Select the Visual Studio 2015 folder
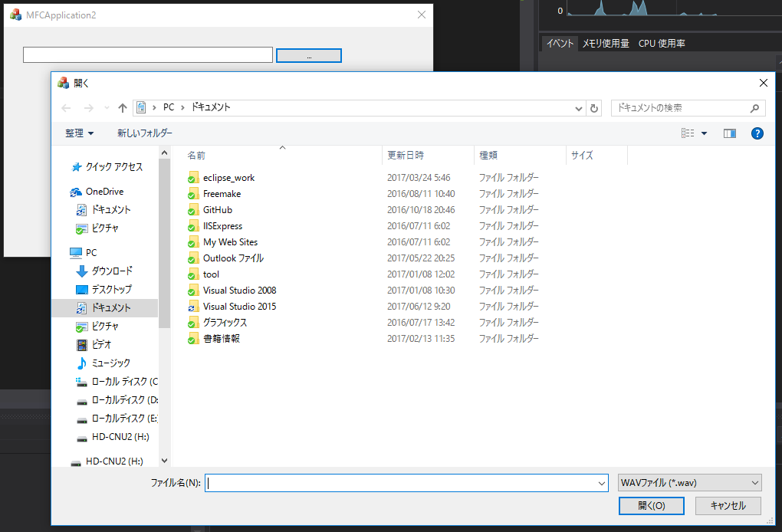Viewport: 782px width, 532px height. pos(239,306)
